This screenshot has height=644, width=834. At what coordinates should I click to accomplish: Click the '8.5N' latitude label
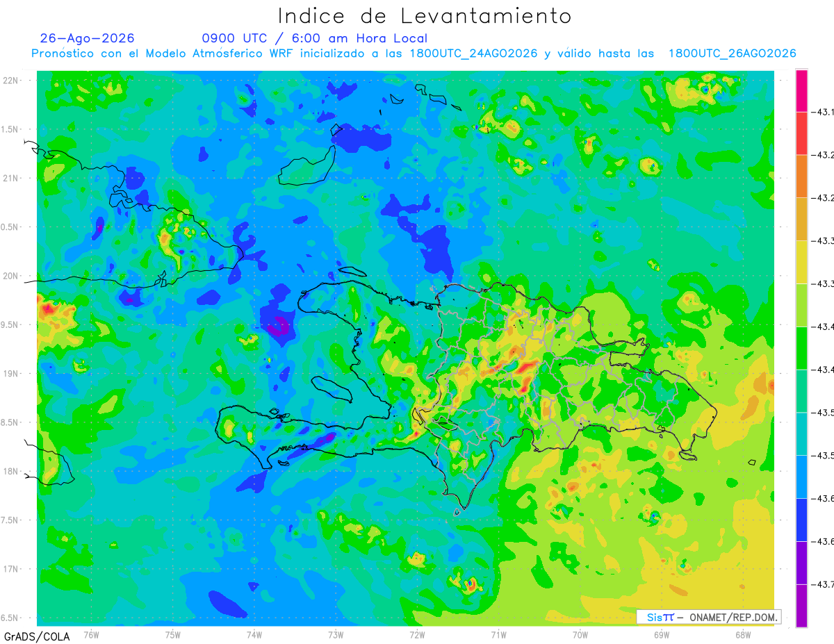coord(8,422)
